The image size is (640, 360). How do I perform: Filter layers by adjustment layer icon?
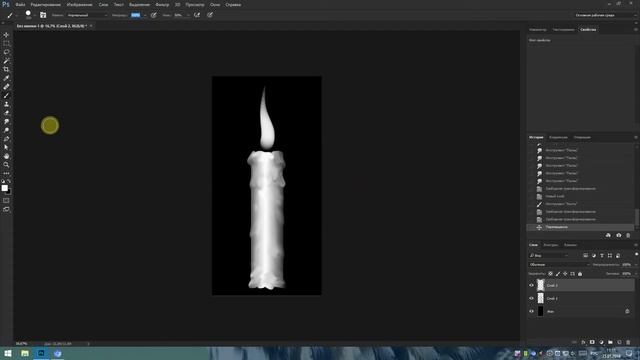click(x=593, y=256)
